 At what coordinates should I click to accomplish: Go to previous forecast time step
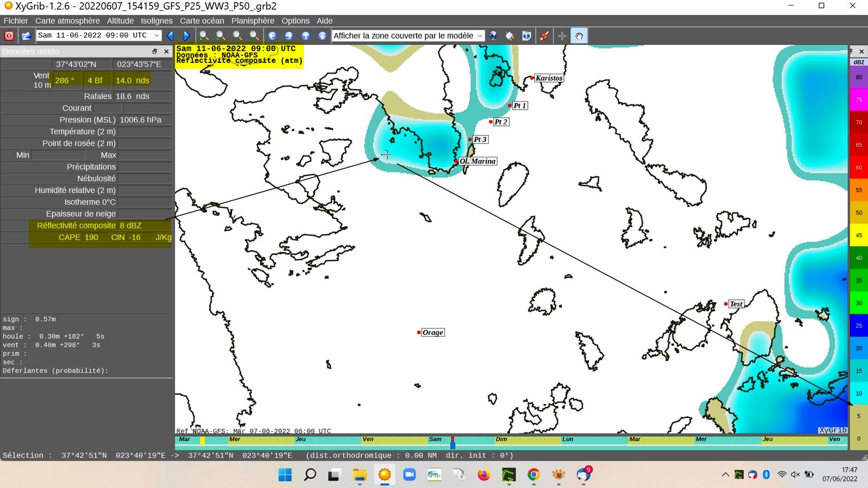170,36
